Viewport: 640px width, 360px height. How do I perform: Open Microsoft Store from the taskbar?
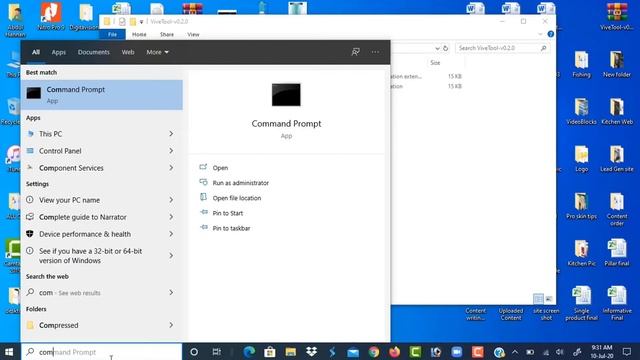coord(270,352)
